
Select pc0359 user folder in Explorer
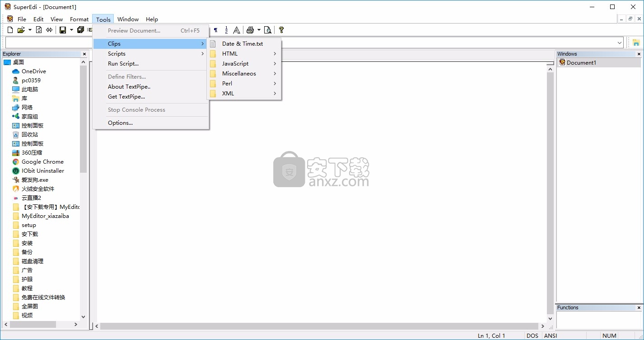coord(31,80)
